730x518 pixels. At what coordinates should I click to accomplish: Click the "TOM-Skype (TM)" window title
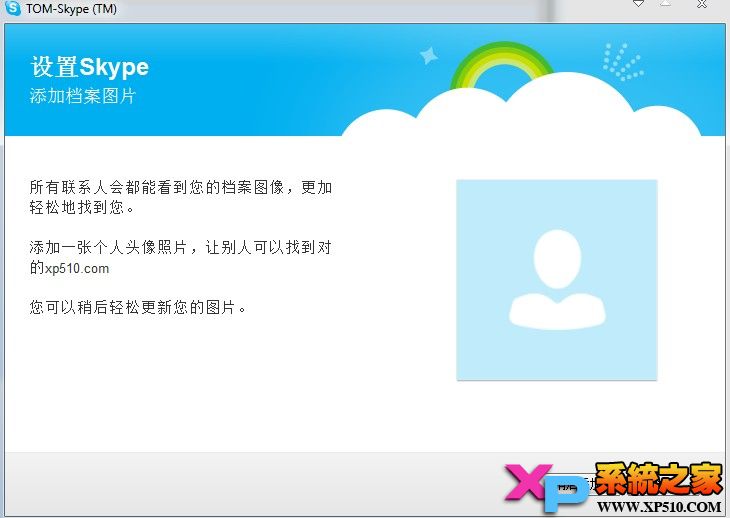(71, 8)
